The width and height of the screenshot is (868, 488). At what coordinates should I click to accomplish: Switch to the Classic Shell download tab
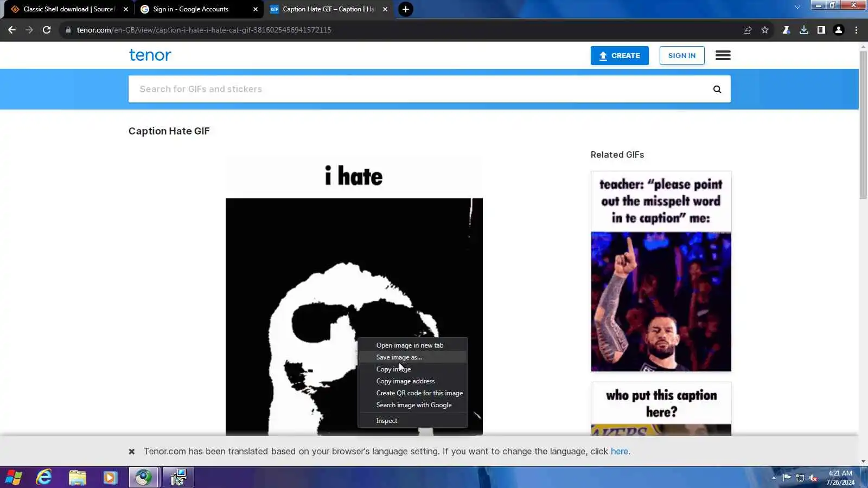click(x=69, y=9)
